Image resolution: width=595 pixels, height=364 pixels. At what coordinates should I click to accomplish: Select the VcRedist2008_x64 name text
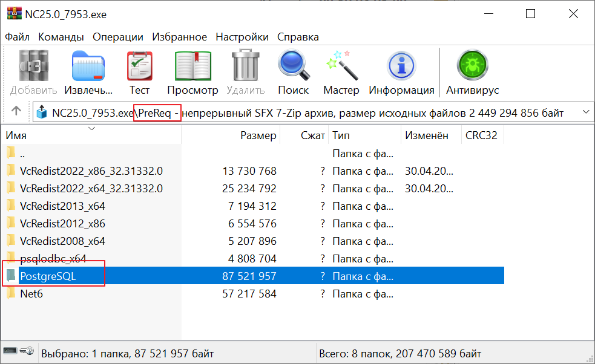tap(62, 241)
